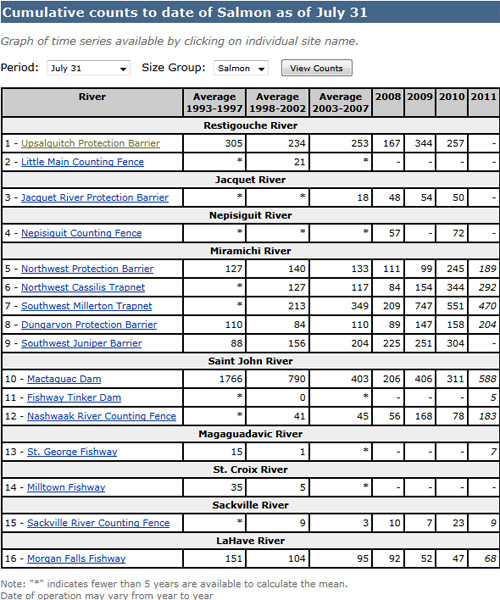Screen dimensions: 500x600
Task: Expand the Size Group Salmon dropdown
Action: coord(241,68)
